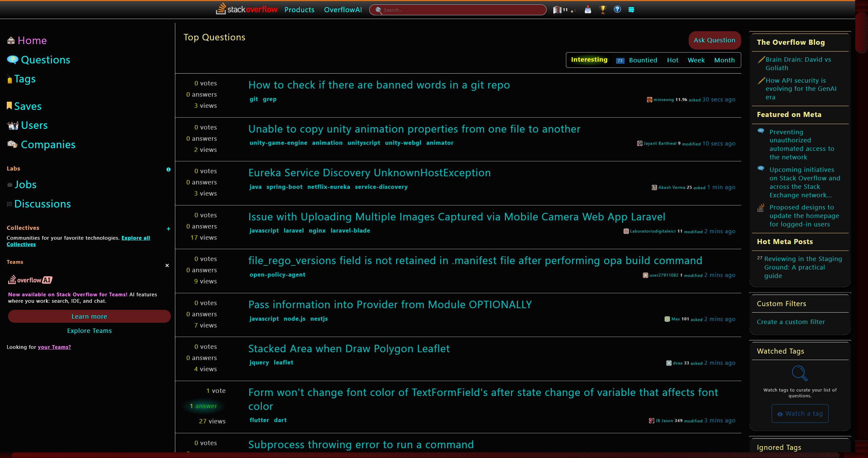Screen dimensions: 868x458
Task: Click the Labs info icon
Action: pyautogui.click(x=169, y=170)
